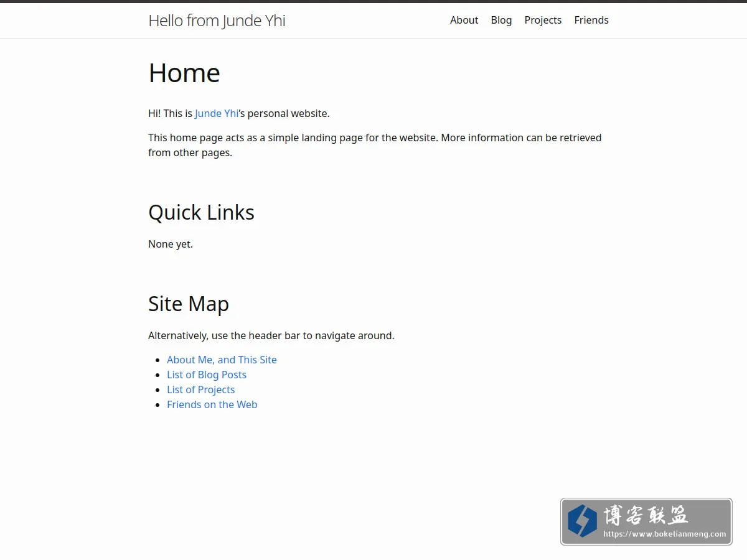This screenshot has width=747, height=560.
Task: Follow the Junde Yhi name link
Action: pyautogui.click(x=217, y=113)
